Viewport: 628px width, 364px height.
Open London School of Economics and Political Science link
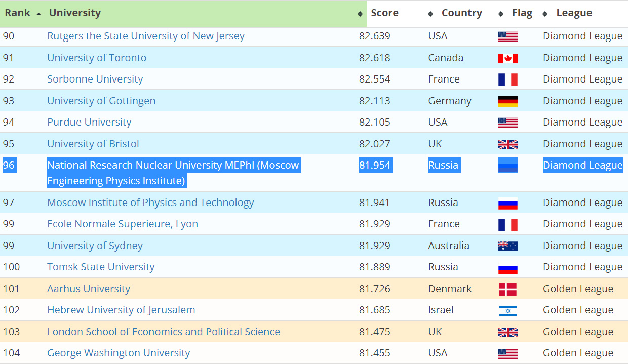tap(164, 332)
